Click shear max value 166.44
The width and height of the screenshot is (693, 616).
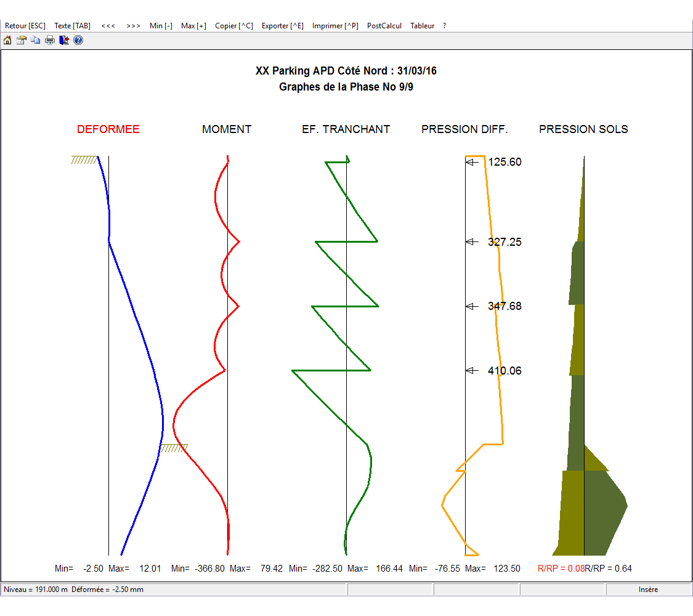389,569
